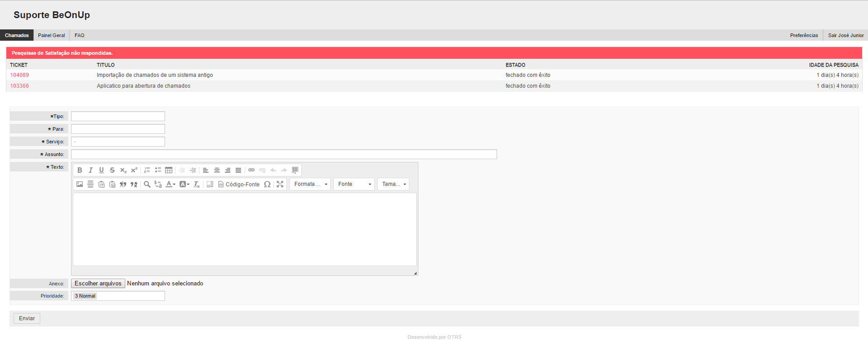Open ticket 104089
Image resolution: width=868 pixels, height=351 pixels.
click(x=19, y=75)
